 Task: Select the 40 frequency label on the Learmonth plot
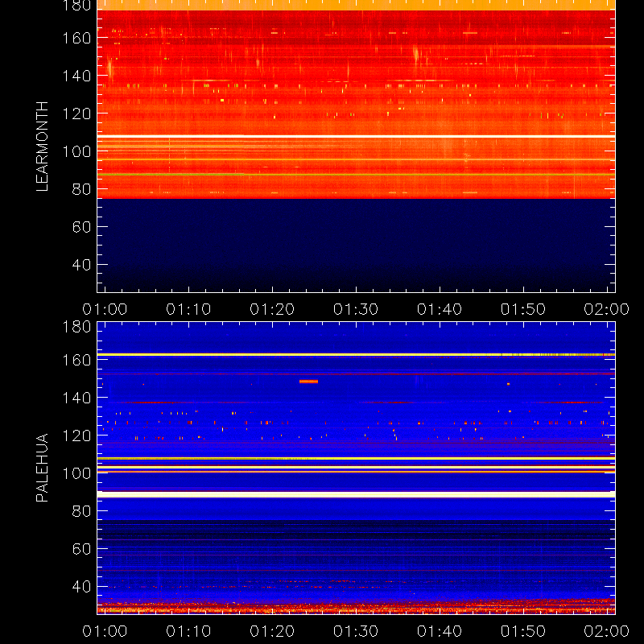(x=81, y=265)
